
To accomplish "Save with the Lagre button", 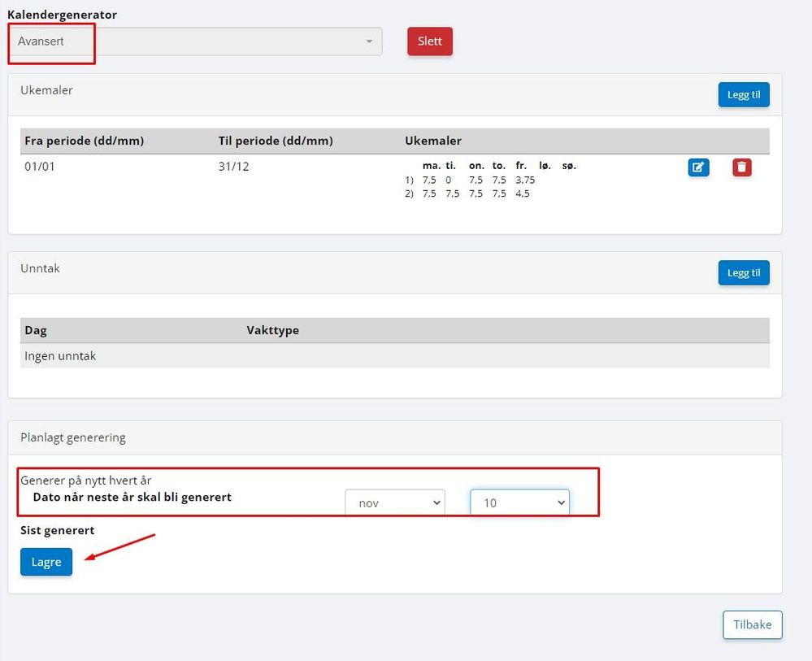I will pyautogui.click(x=46, y=562).
